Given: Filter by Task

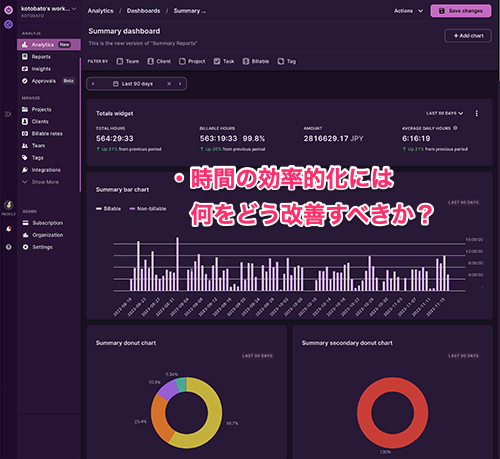Looking at the screenshot, I should [x=224, y=61].
